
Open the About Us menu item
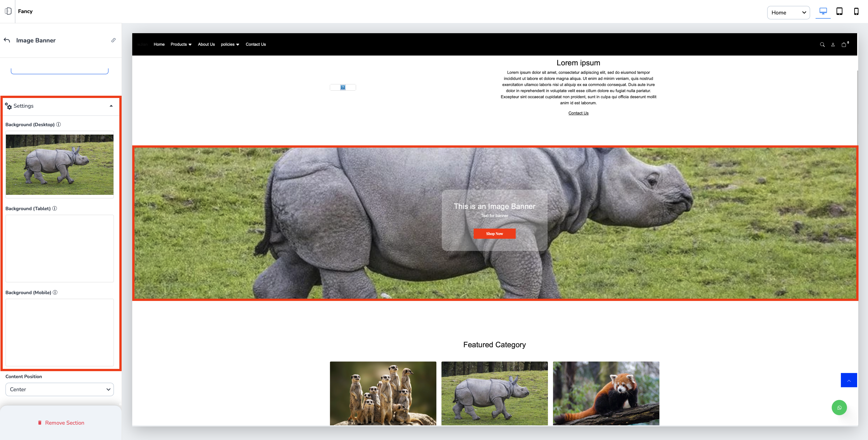(206, 44)
